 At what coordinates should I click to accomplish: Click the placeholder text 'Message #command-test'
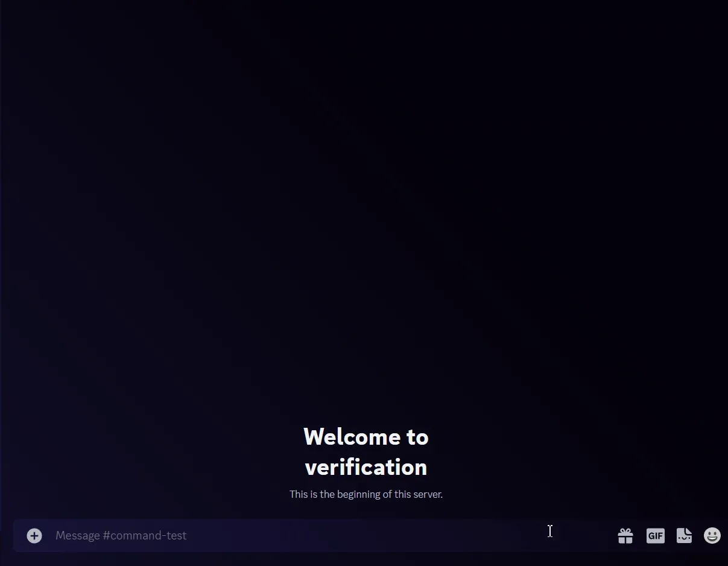(121, 536)
